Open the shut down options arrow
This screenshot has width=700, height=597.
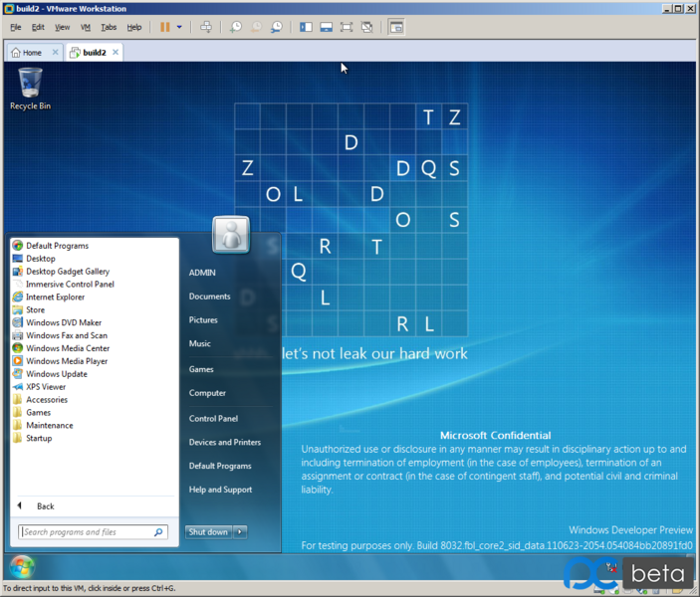coord(240,532)
